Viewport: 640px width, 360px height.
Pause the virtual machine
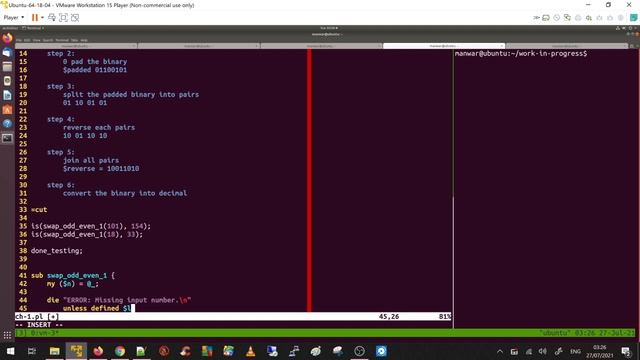tap(35, 18)
